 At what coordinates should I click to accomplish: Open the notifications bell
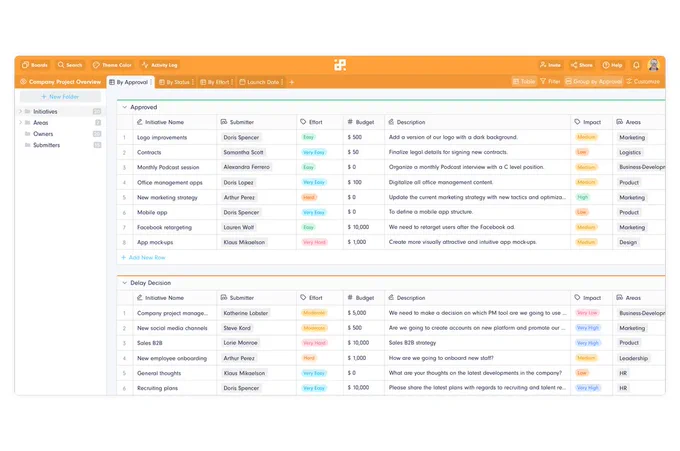[636, 65]
